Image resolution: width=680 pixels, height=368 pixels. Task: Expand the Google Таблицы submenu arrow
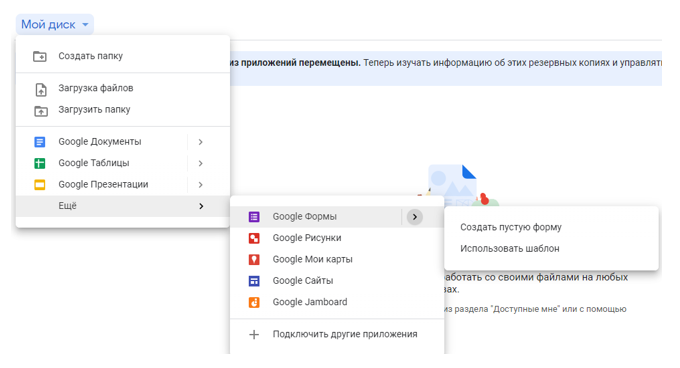coord(200,163)
